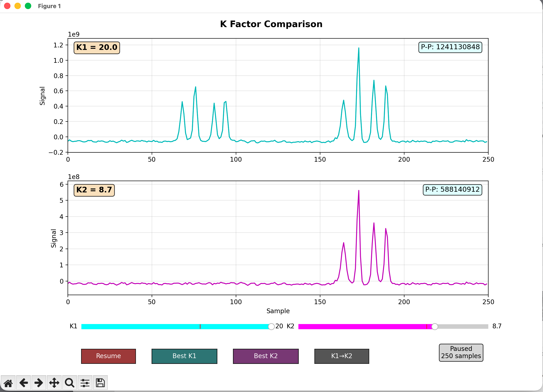
Task: Click the Forward arrow toolbar icon
Action: coord(39,383)
